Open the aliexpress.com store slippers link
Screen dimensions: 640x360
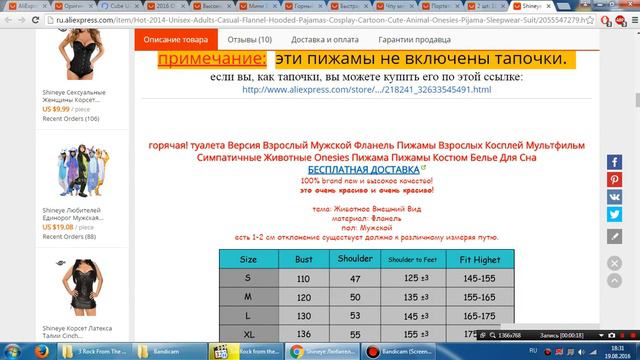click(x=367, y=89)
